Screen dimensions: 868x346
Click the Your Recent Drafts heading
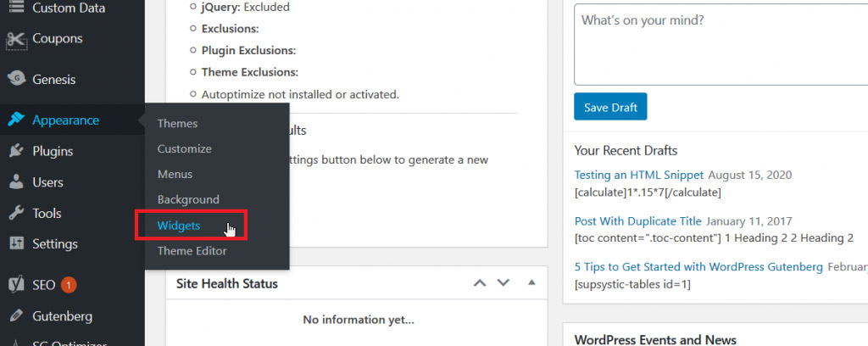coord(626,151)
